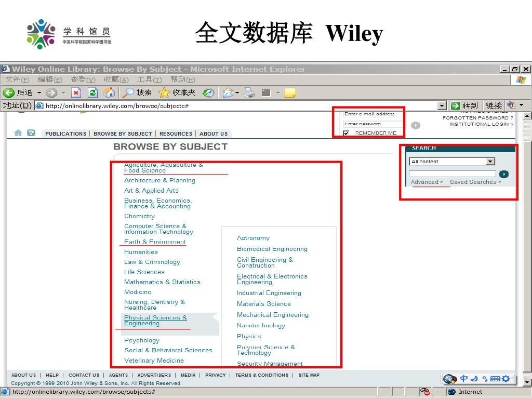Screen dimensions: 532x399
Task: Open Nanotechnology subcategory link
Action: click(x=261, y=325)
